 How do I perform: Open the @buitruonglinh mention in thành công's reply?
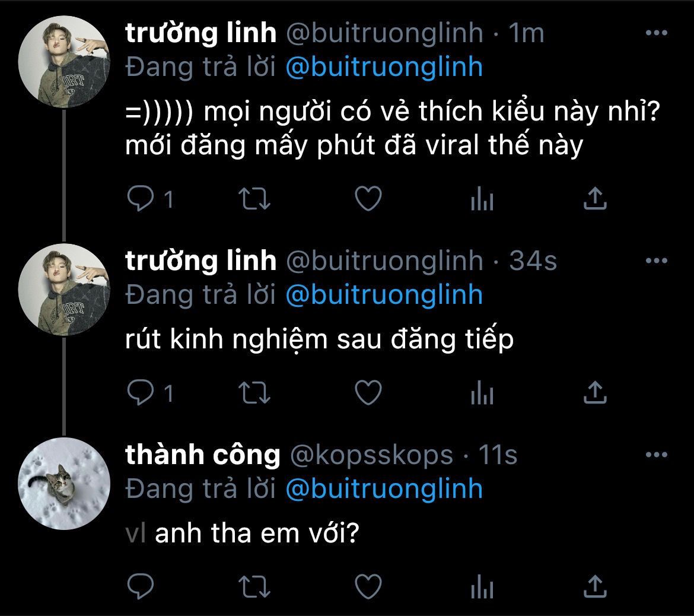[384, 489]
